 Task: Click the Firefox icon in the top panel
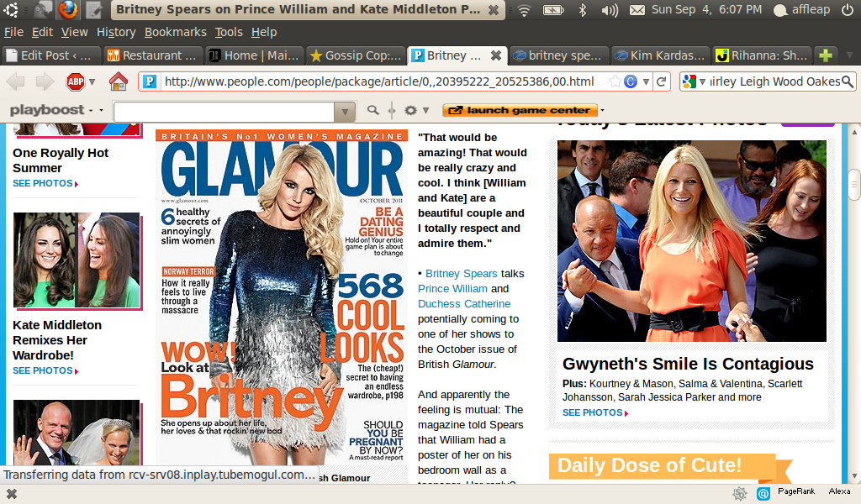pyautogui.click(x=69, y=9)
